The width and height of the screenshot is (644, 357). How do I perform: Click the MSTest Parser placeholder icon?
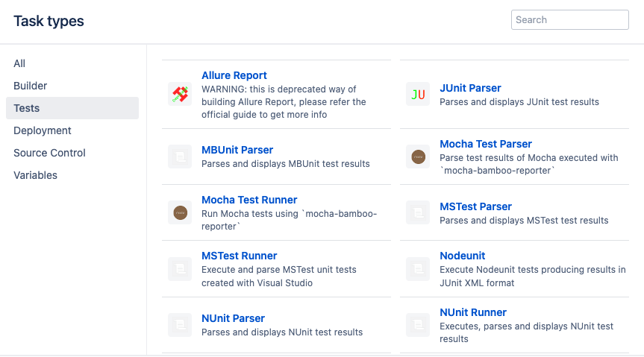click(x=418, y=212)
